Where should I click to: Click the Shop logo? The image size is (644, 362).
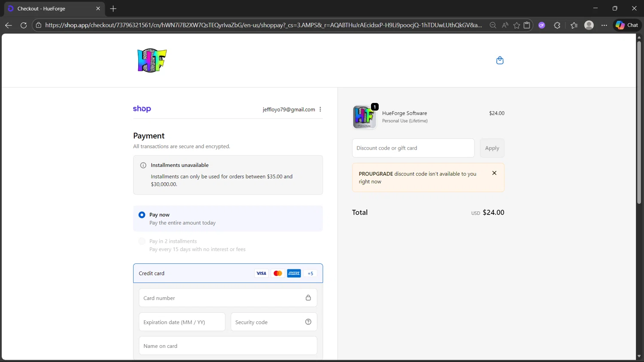click(142, 109)
